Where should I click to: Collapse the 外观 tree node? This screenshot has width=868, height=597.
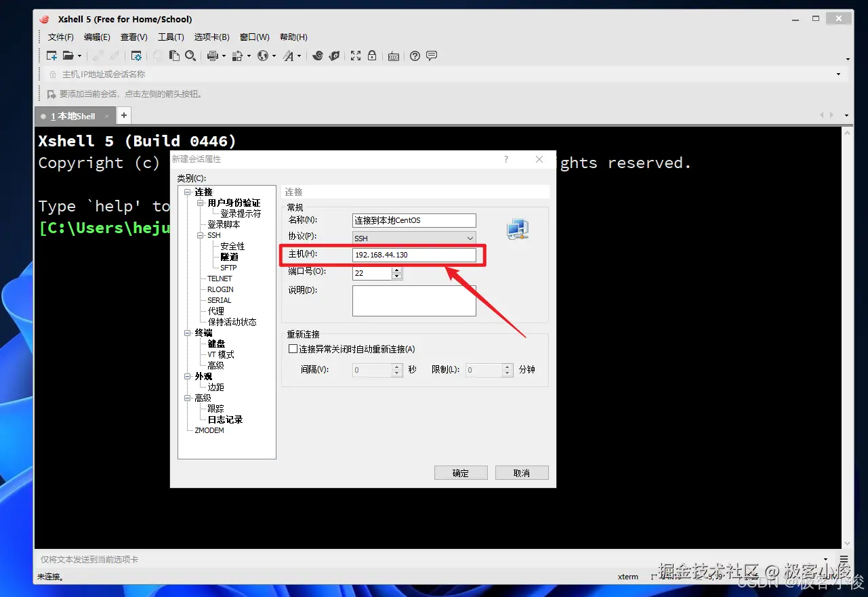tap(188, 377)
